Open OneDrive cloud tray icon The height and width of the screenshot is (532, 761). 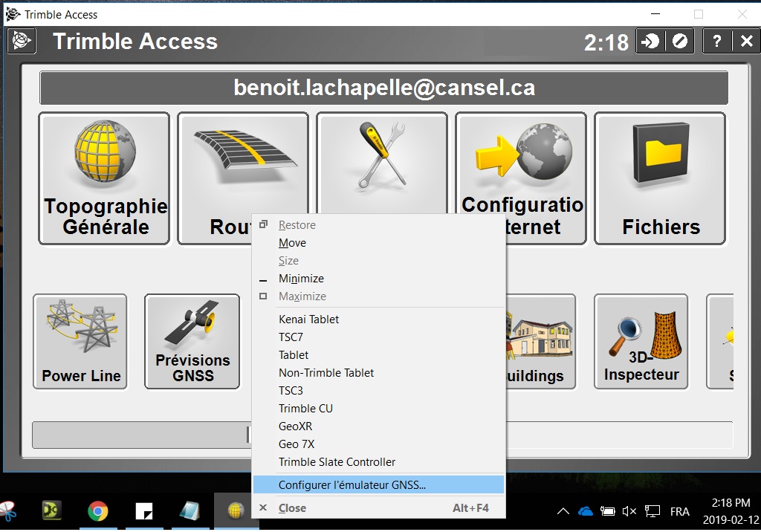click(586, 511)
